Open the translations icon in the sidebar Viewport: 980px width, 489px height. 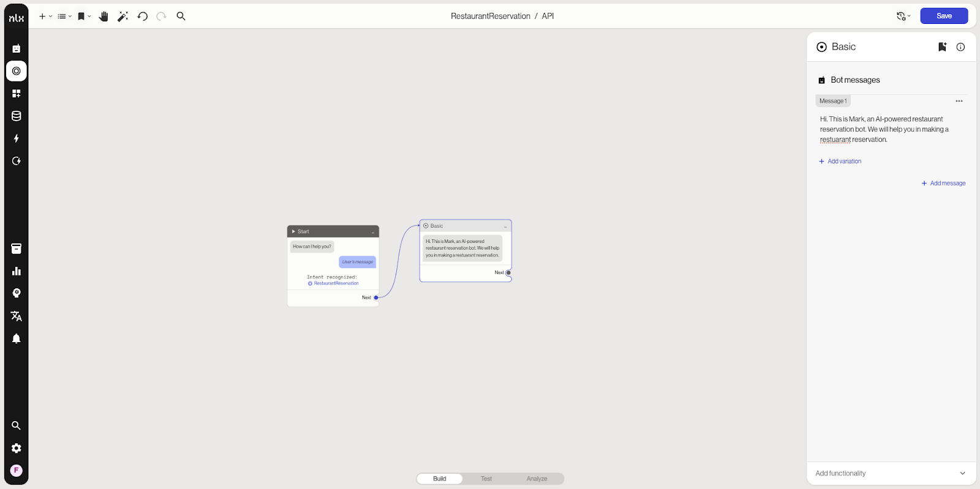(x=17, y=316)
